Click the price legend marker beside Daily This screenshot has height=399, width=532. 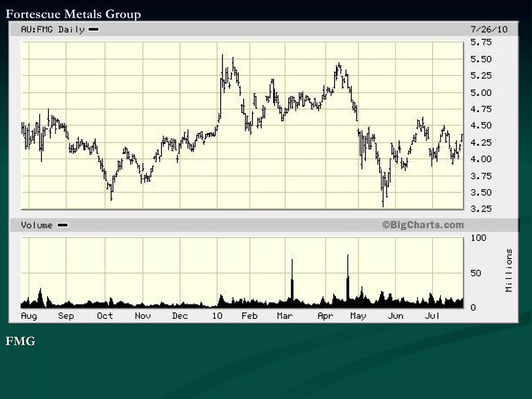tap(94, 29)
